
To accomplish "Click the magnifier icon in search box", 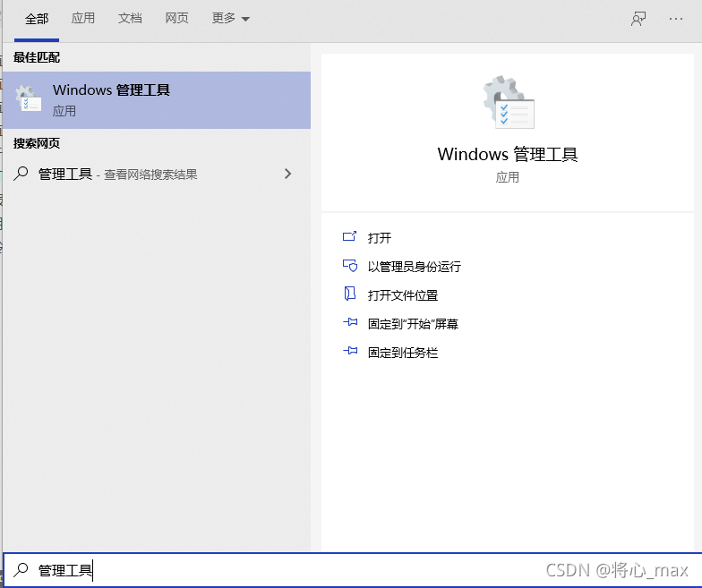I will (21, 570).
